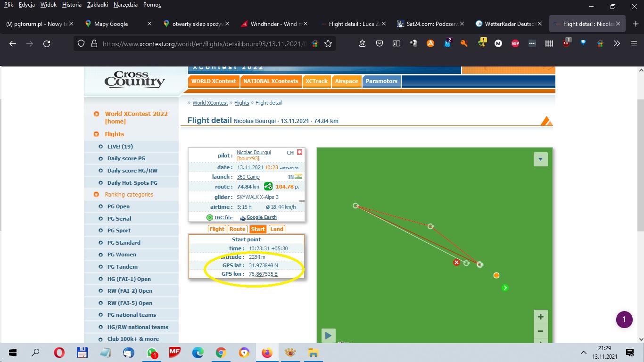644x362 pixels.
Task: Select PG national teams category
Action: [x=131, y=315]
